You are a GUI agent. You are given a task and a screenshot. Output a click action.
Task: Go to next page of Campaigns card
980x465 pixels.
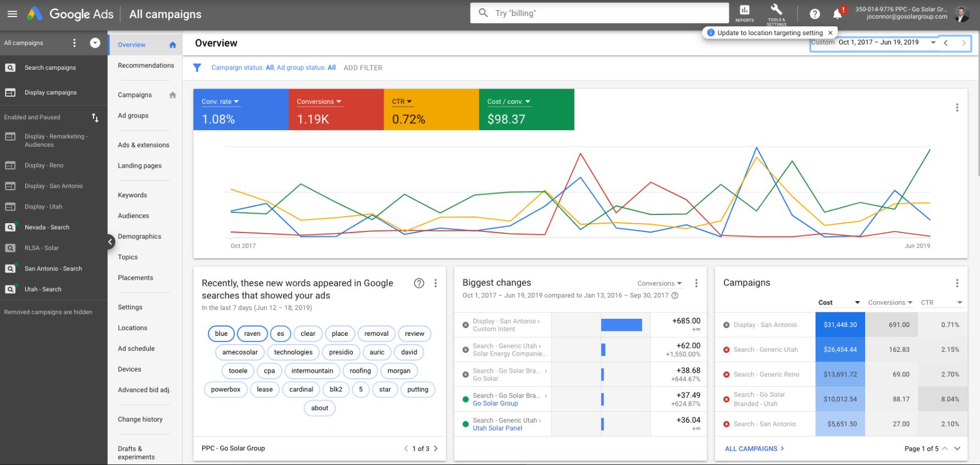pos(957,449)
